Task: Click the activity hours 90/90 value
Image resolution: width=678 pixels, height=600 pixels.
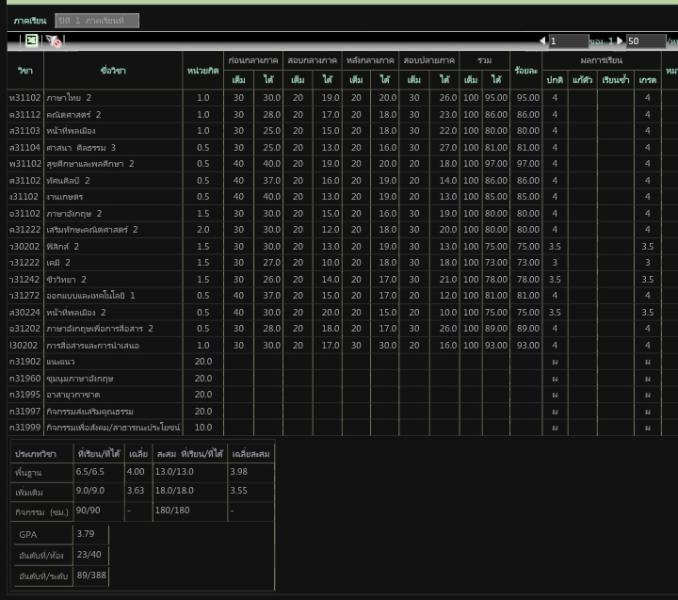Action: pos(88,510)
